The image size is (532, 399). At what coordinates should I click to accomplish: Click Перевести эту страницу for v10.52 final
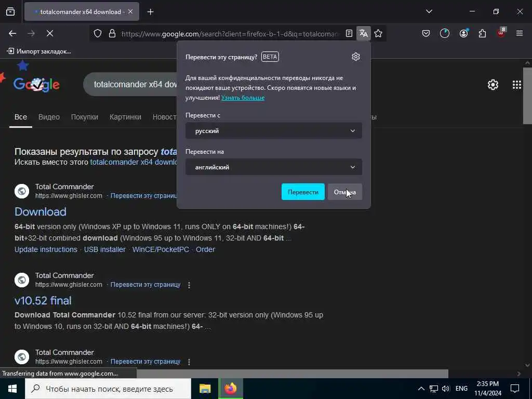[145, 285]
